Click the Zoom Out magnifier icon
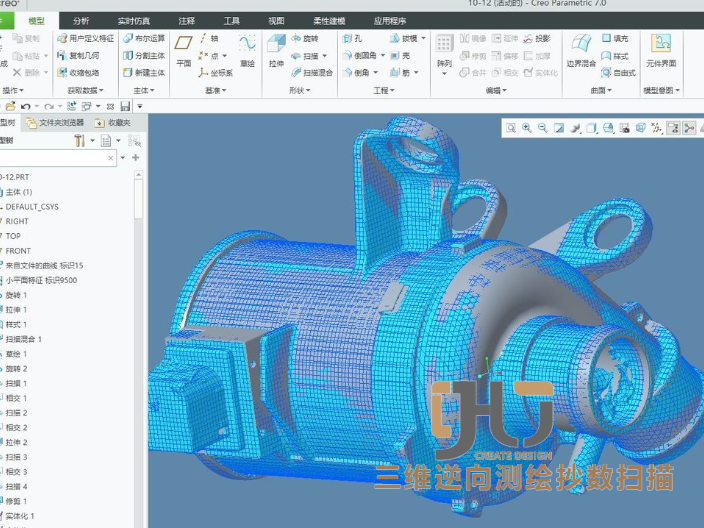The height and width of the screenshot is (528, 704). [x=542, y=128]
